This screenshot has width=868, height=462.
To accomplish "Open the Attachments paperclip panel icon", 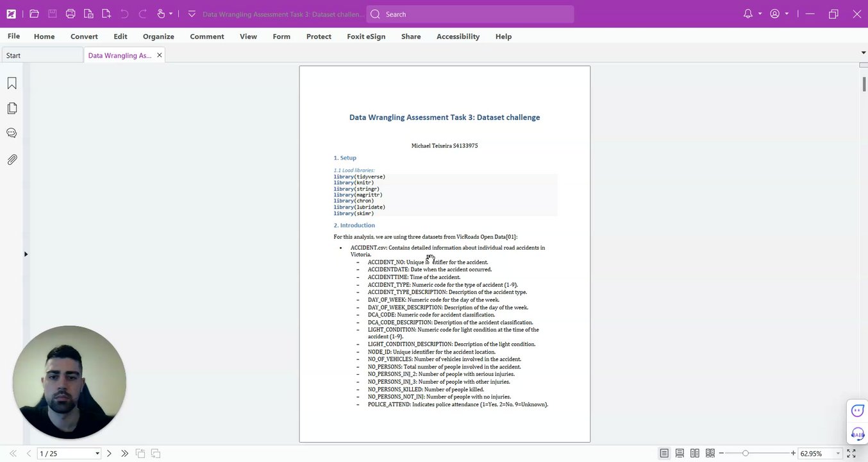I will 12,159.
